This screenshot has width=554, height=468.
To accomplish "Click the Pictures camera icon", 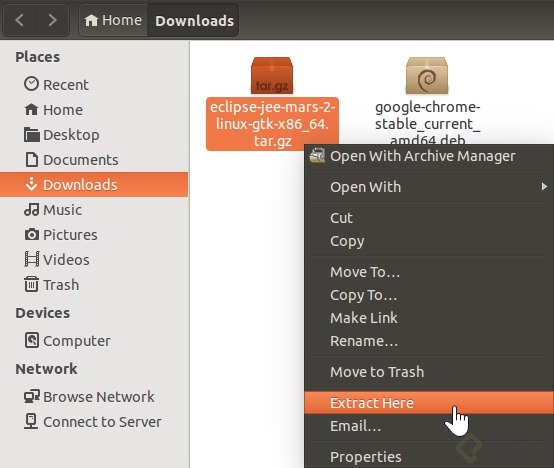I will (31, 234).
